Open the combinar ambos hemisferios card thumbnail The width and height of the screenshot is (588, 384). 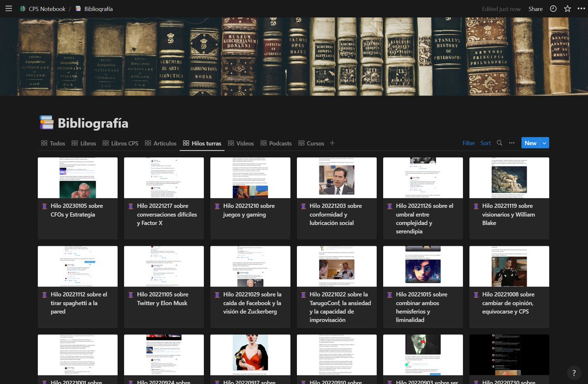click(x=423, y=266)
